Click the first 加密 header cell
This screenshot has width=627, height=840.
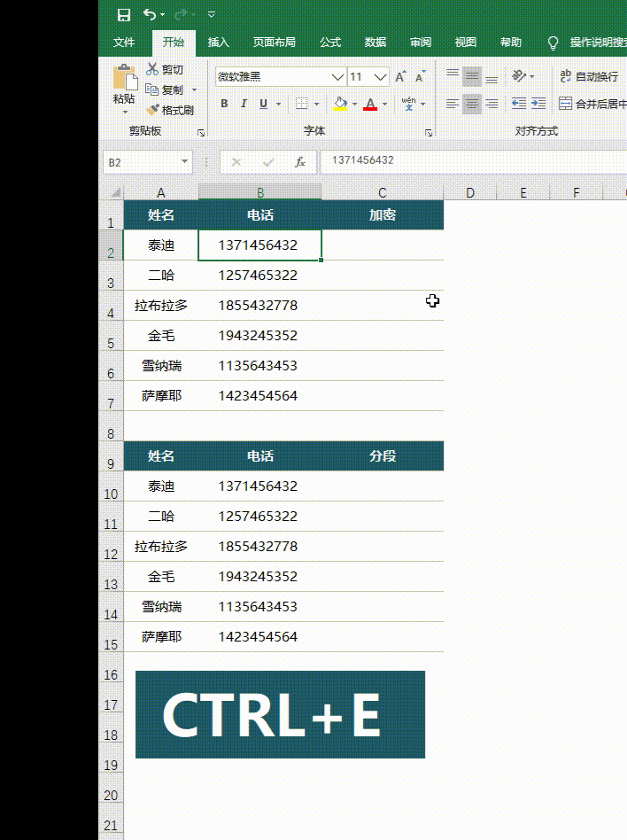pyautogui.click(x=383, y=214)
